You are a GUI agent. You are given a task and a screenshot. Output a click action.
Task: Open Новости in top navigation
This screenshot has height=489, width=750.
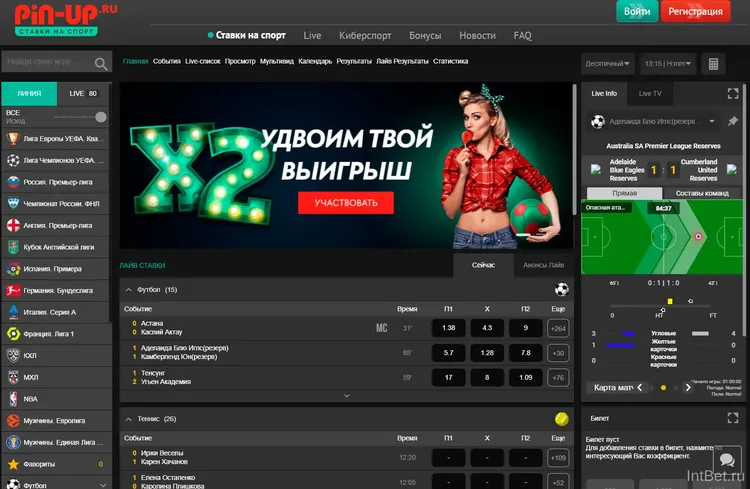click(477, 35)
